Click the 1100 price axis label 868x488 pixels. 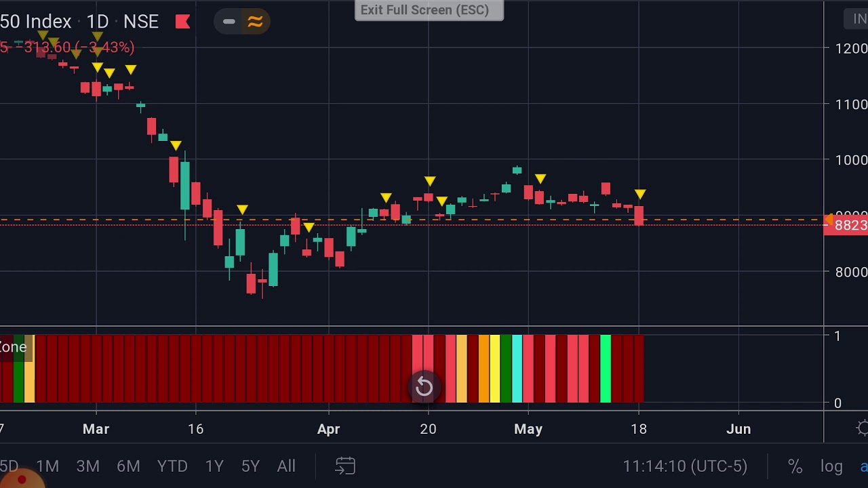pos(851,104)
